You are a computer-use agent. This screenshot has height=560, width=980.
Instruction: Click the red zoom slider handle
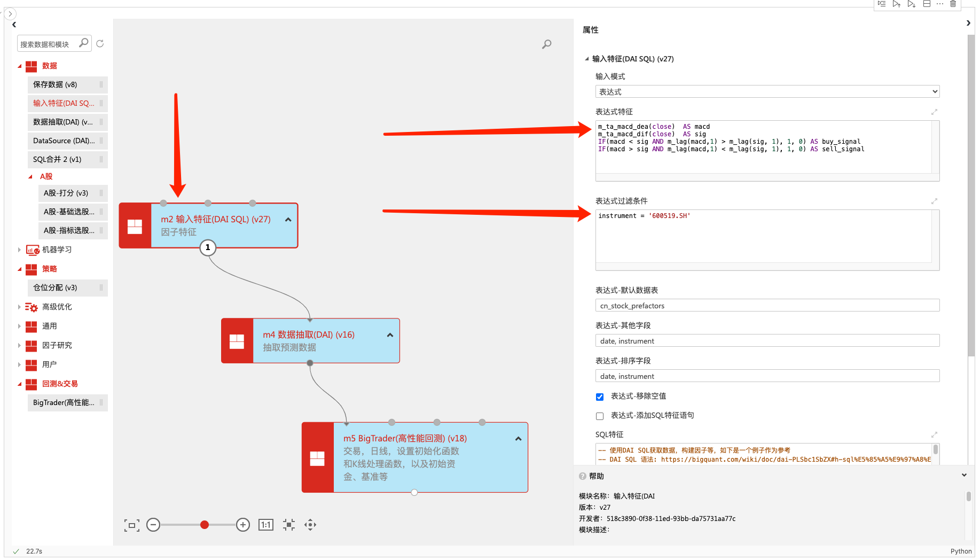(x=205, y=525)
